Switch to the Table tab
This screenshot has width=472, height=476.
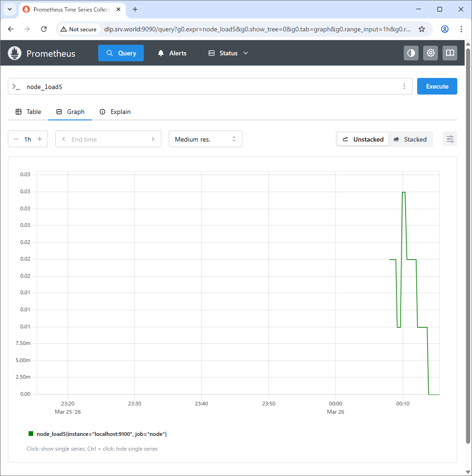tap(28, 112)
